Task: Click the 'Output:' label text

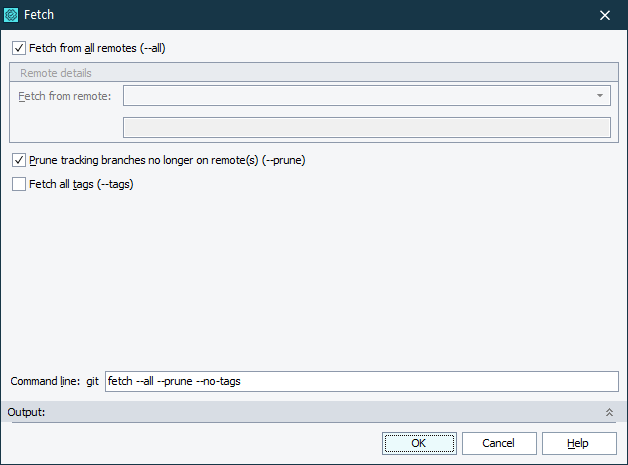Action: point(26,412)
